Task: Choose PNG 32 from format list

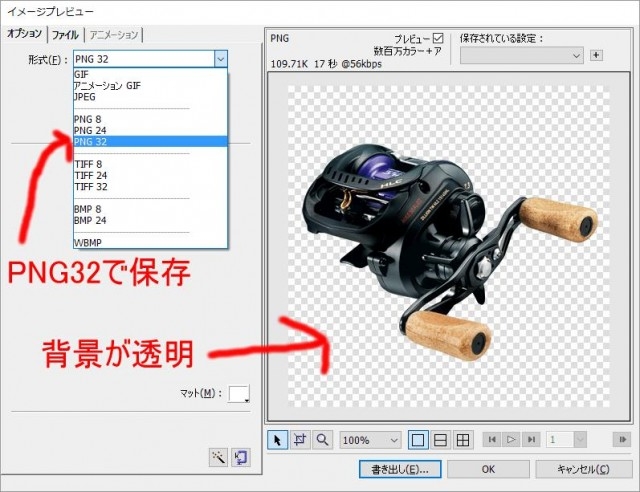Action: (x=150, y=142)
